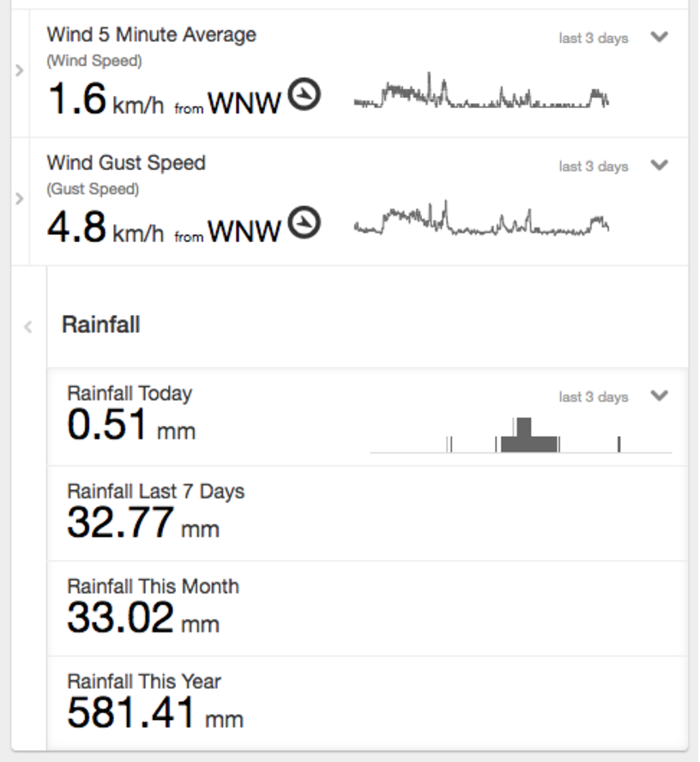The image size is (700, 762).
Task: Expand the Wind 5 Minute Average chevron dropdown
Action: pyautogui.click(x=659, y=37)
